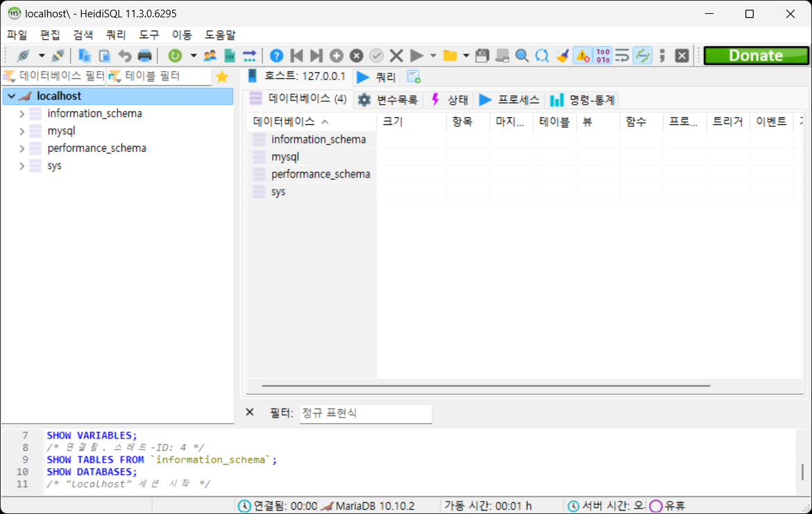Viewport: 812px width, 514px height.
Task: Open the 쿼리 menu
Action: click(x=116, y=35)
